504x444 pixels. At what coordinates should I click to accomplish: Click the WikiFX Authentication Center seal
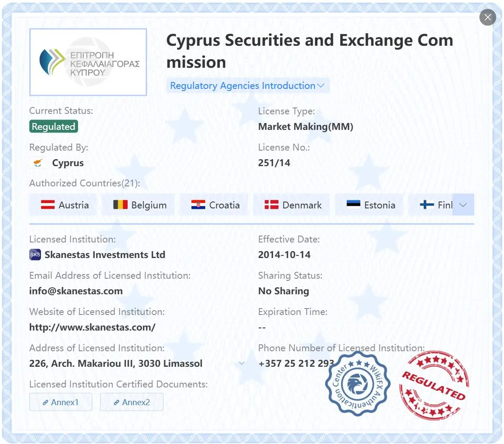pos(358,384)
